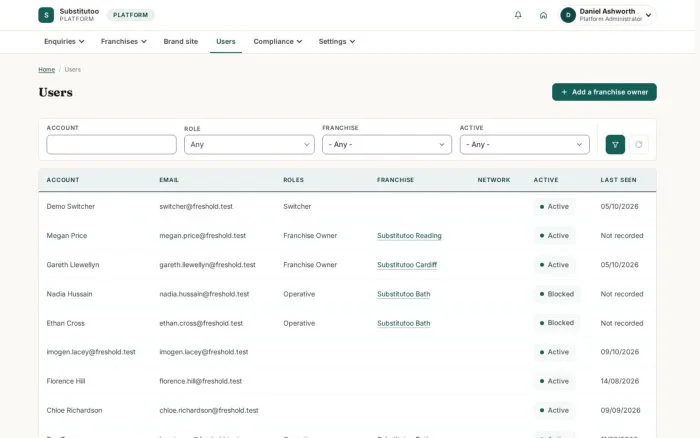This screenshot has width=700, height=438.
Task: Click the Blocked badge in Ethan Cross row
Action: (x=557, y=323)
